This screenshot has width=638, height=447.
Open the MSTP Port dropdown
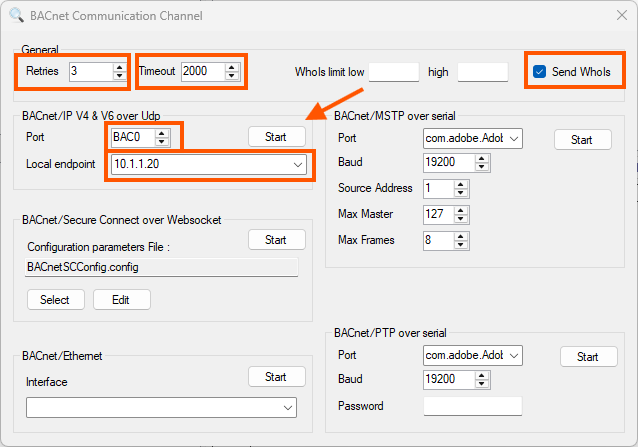tap(514, 139)
